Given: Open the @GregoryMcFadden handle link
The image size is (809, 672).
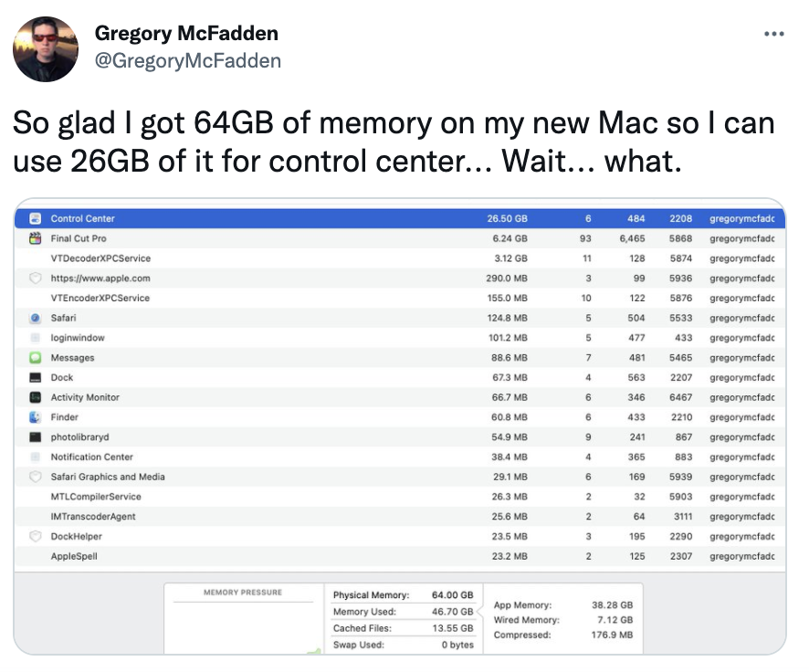Looking at the screenshot, I should (187, 60).
